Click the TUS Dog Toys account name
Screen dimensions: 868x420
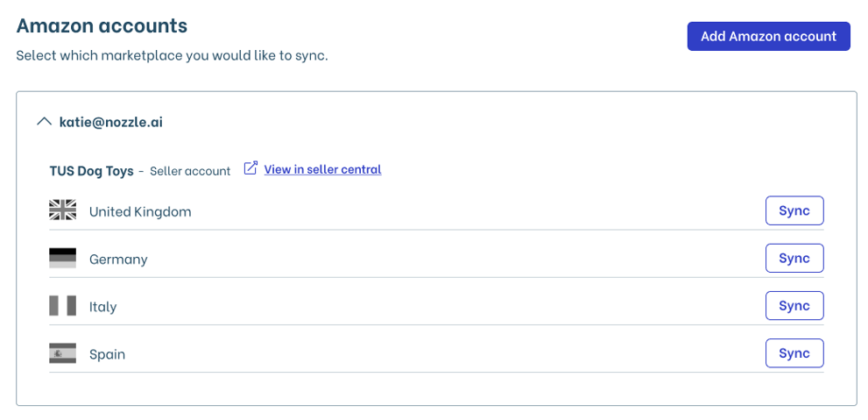pos(91,170)
